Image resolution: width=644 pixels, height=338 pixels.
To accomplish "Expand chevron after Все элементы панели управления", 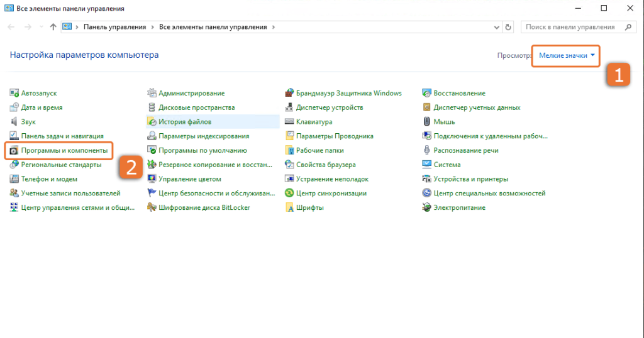I will 273,27.
